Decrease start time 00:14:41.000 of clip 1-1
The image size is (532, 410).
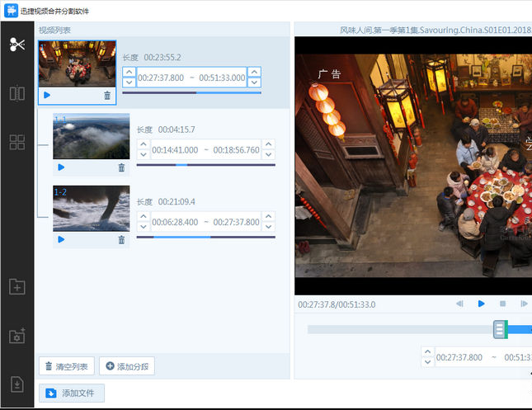pyautogui.click(x=144, y=154)
